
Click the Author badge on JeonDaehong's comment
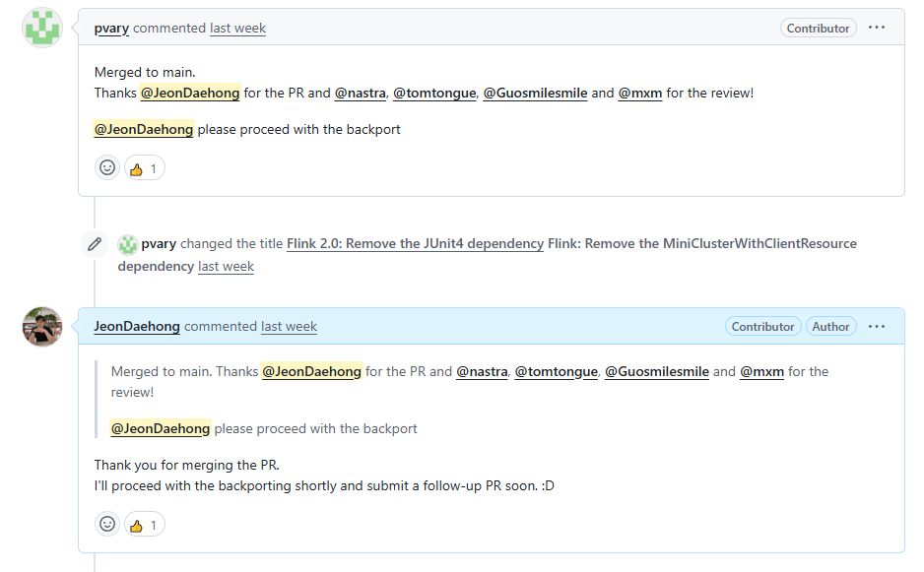pos(830,326)
